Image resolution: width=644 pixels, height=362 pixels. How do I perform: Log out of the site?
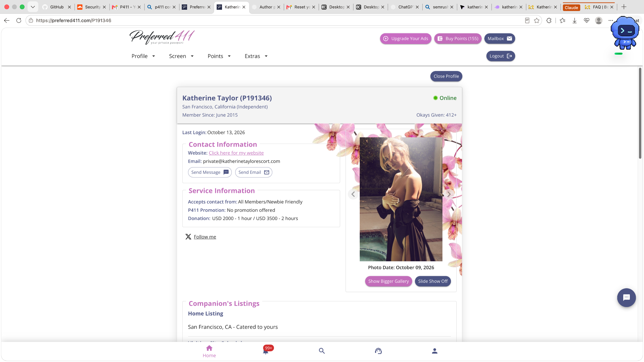[501, 56]
